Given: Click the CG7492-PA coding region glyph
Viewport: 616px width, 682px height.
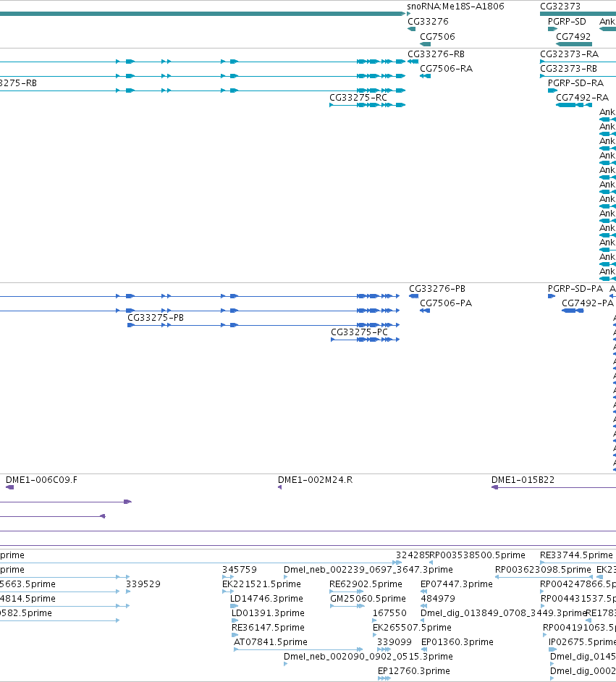Looking at the screenshot, I should pyautogui.click(x=573, y=310).
